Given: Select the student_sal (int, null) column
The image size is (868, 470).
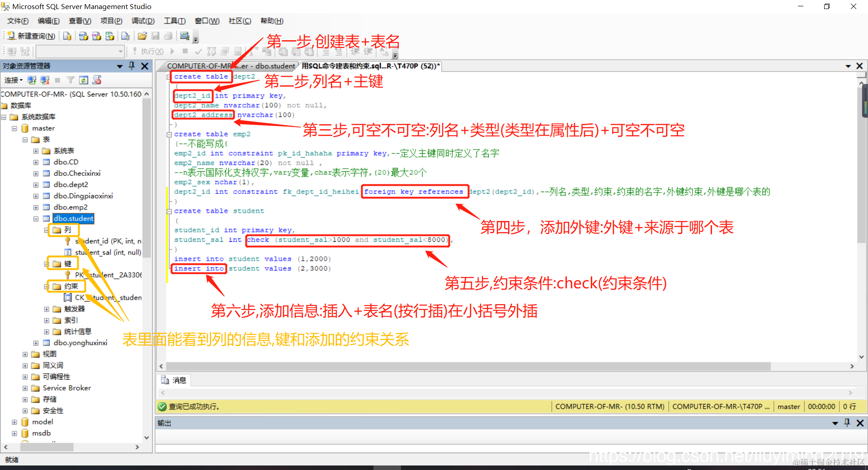Looking at the screenshot, I should (x=108, y=253).
